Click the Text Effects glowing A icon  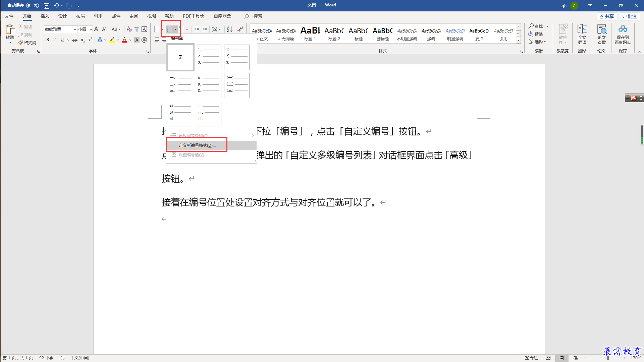100,40
